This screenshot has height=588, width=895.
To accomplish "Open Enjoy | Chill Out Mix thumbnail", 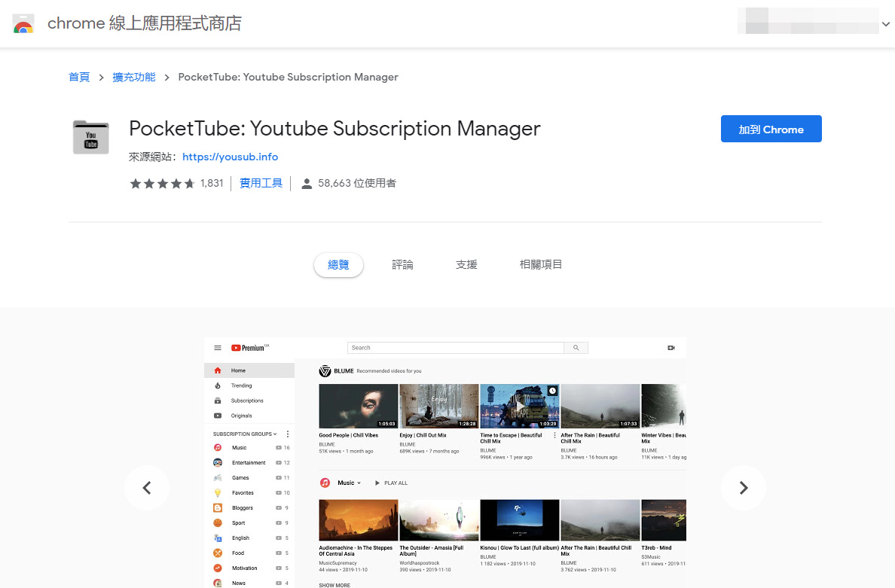I will (439, 406).
